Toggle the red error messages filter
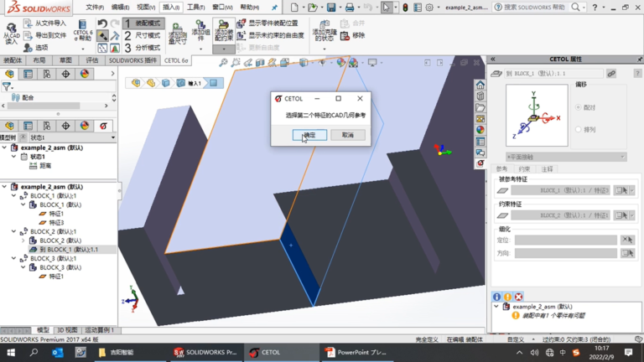This screenshot has height=362, width=644. (x=519, y=297)
